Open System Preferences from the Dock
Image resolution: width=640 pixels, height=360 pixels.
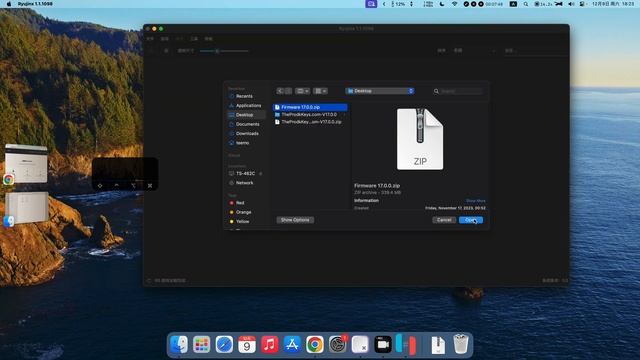pyautogui.click(x=338, y=345)
